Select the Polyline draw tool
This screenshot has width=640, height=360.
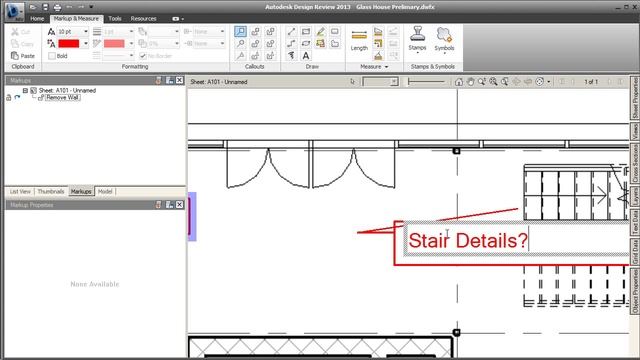[291, 44]
